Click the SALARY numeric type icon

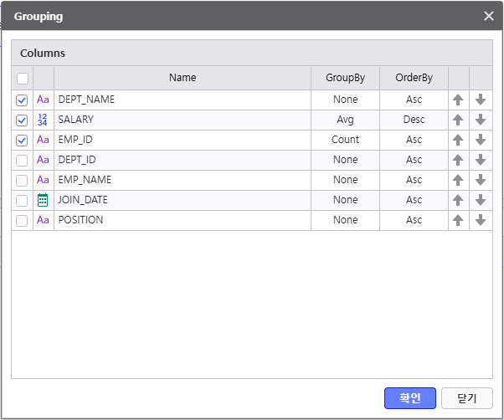coord(43,120)
